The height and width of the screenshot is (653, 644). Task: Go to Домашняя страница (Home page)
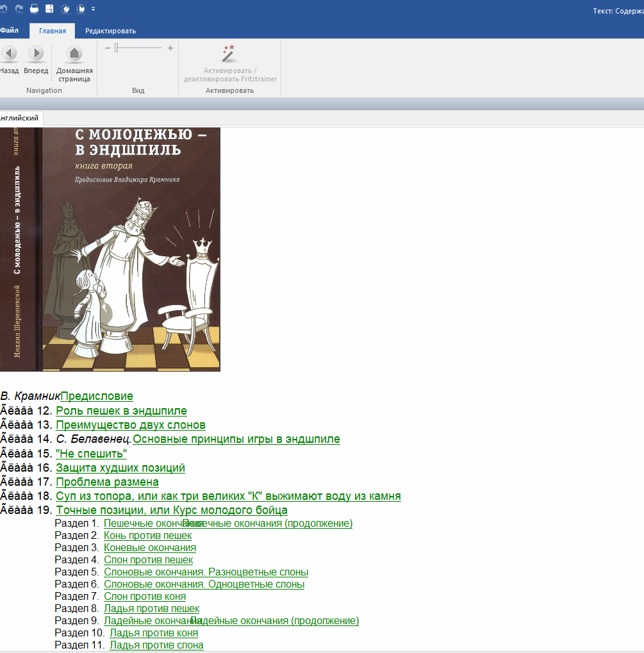pyautogui.click(x=74, y=54)
